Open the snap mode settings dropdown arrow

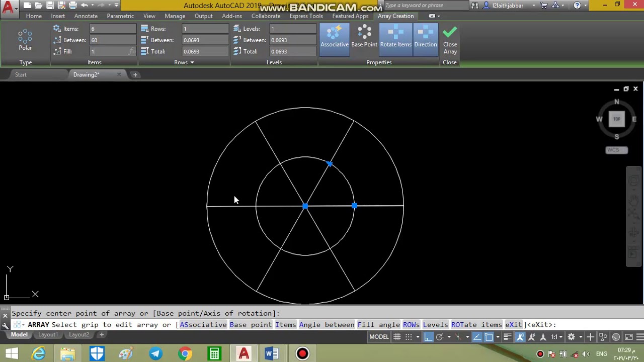click(x=418, y=337)
